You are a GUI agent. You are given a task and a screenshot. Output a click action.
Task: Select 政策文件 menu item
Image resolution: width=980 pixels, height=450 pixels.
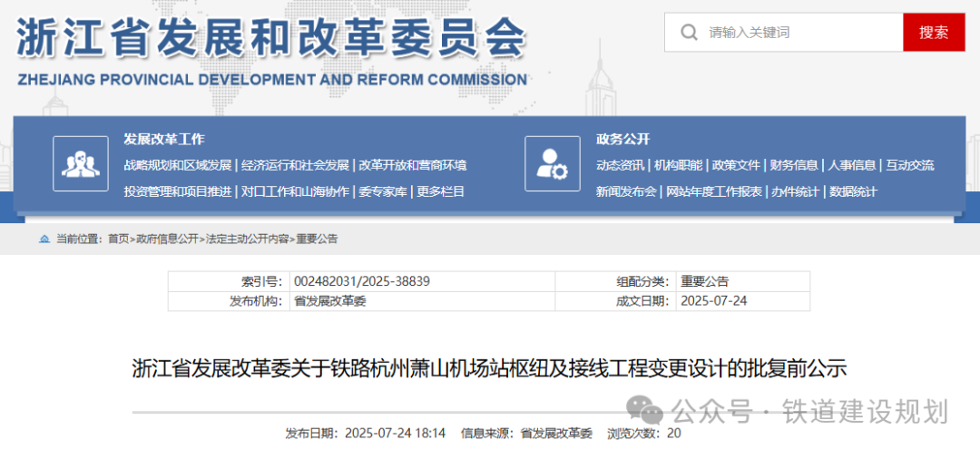click(736, 165)
